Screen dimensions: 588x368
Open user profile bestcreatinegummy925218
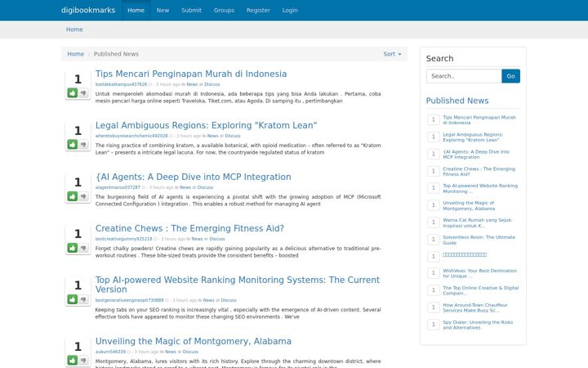124,239
